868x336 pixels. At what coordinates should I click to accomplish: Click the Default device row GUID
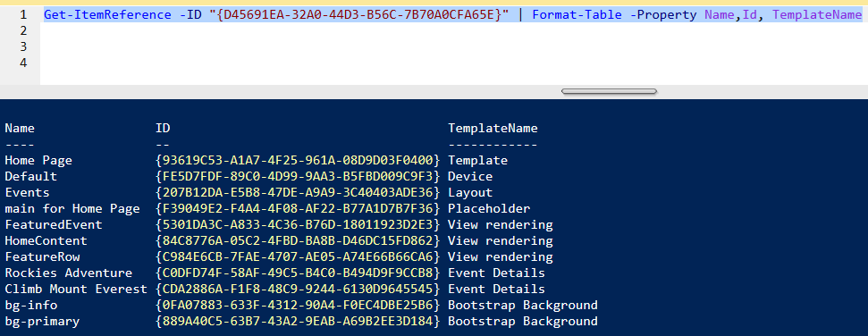tap(298, 177)
